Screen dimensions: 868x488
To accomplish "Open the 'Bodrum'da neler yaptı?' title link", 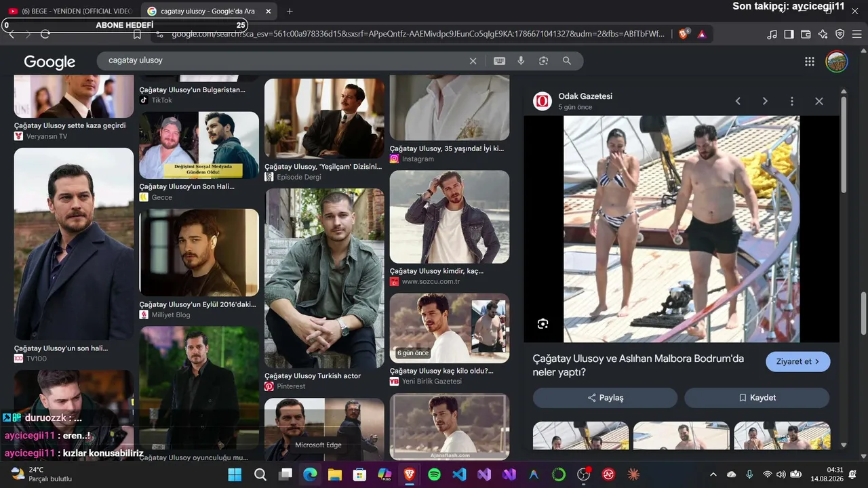I will tap(638, 365).
